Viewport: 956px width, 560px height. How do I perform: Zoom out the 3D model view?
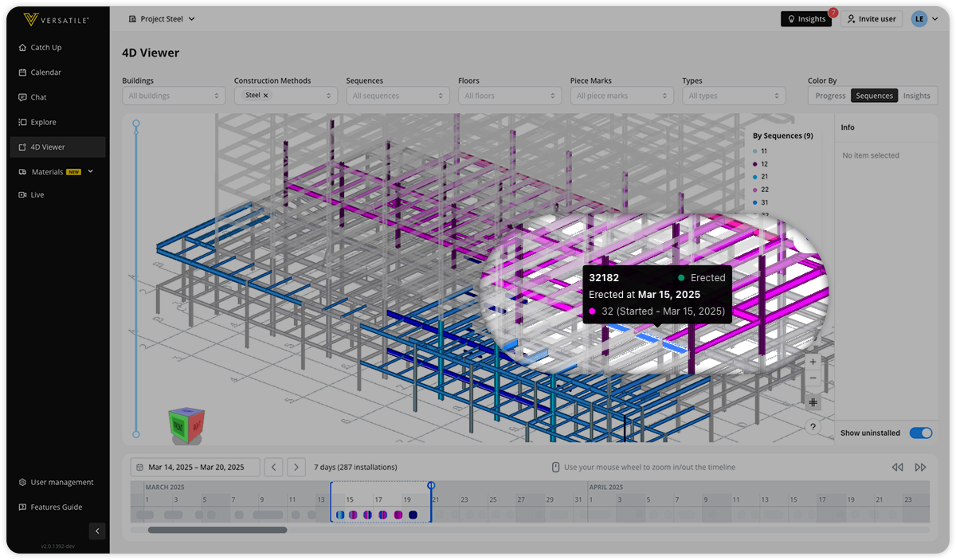813,378
